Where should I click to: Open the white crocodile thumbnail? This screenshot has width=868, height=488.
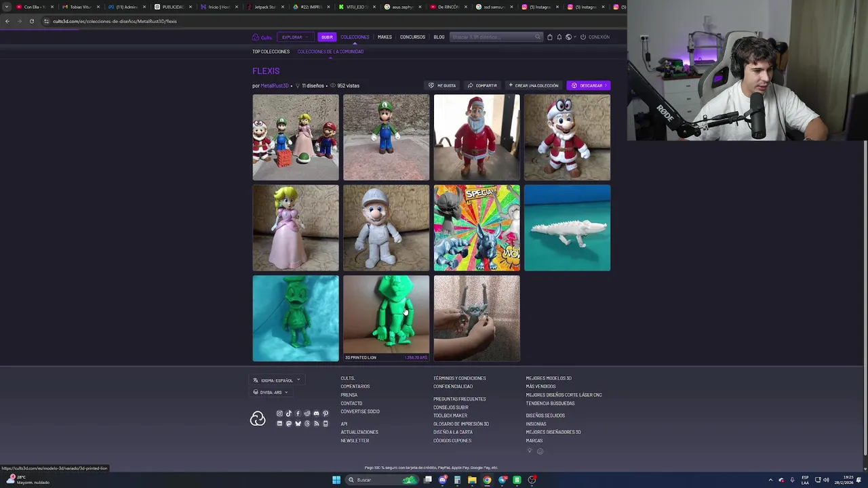[567, 228]
